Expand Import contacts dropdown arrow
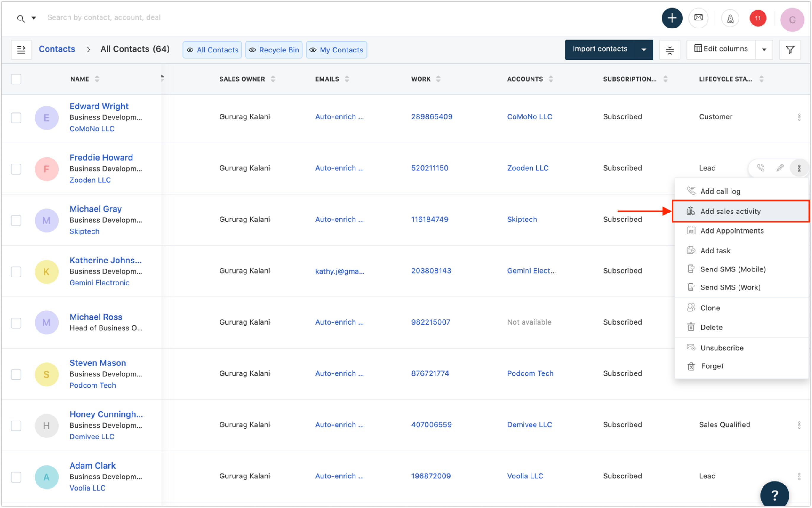The image size is (812, 508). pos(643,50)
